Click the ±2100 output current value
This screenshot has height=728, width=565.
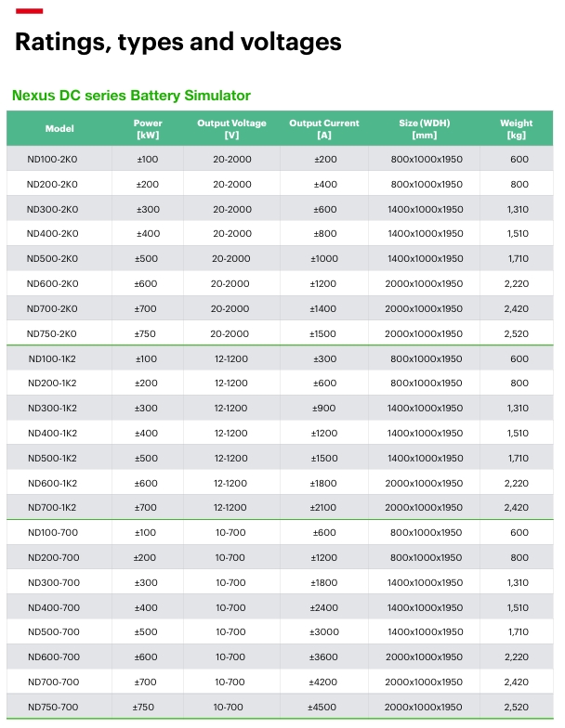pyautogui.click(x=323, y=507)
